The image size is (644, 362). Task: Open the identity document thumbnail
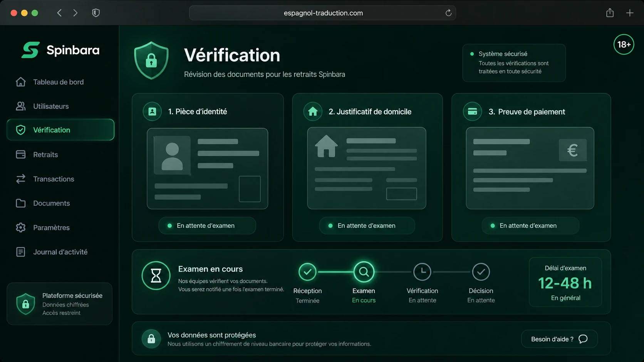(207, 168)
